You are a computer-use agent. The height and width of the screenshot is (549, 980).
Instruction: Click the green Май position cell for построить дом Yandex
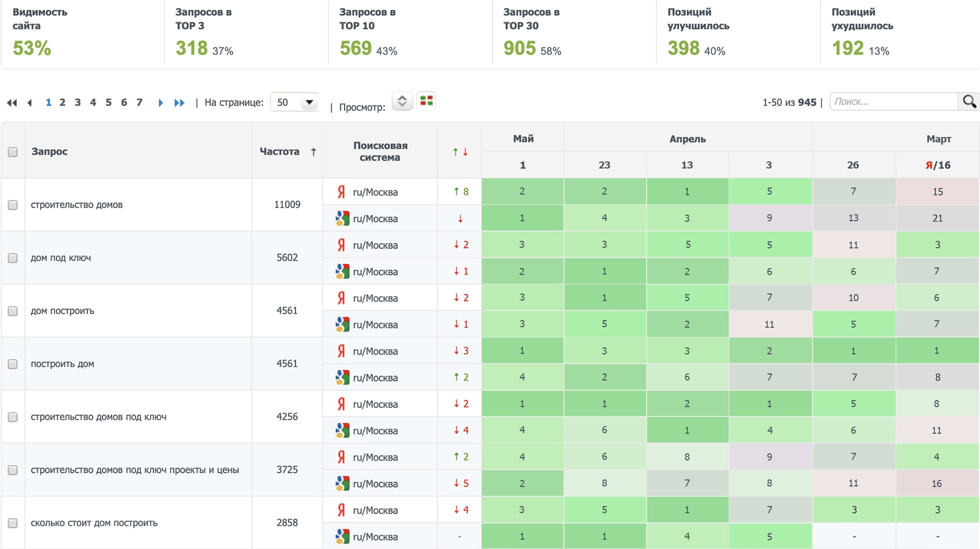[522, 351]
